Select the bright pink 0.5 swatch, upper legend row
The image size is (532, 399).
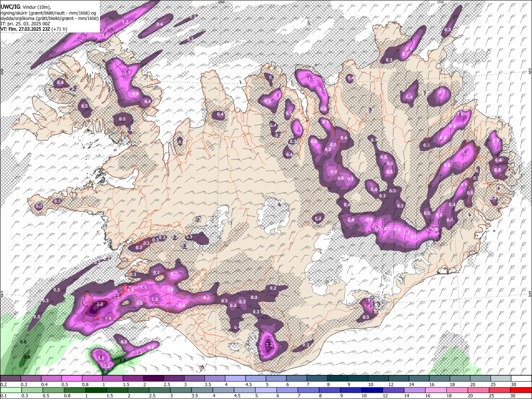(x=71, y=379)
